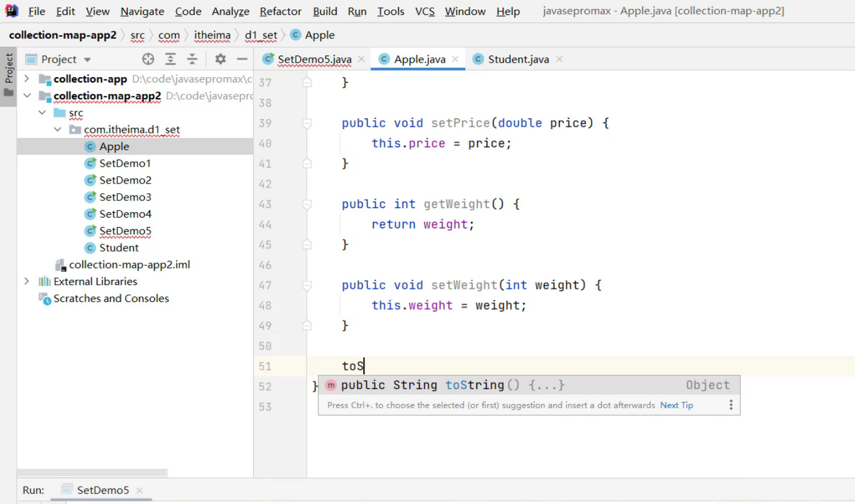Viewport: 855px width, 504px height.
Task: Open the Edit menu
Action: pos(65,11)
